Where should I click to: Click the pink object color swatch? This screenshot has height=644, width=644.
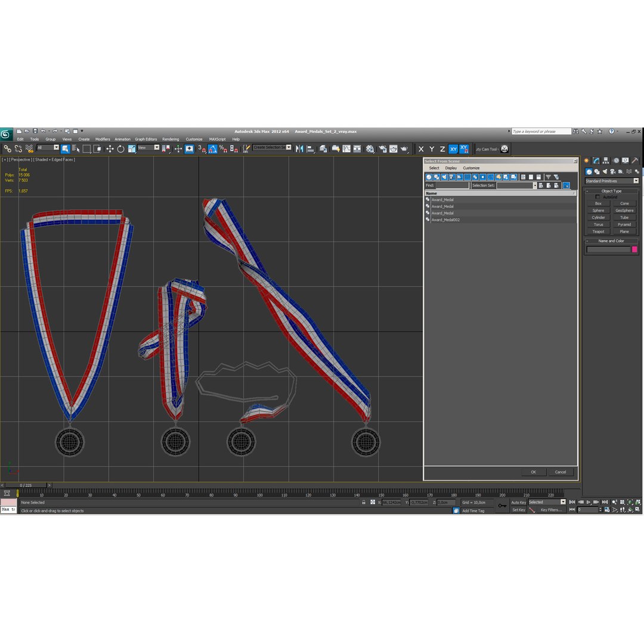click(x=634, y=249)
